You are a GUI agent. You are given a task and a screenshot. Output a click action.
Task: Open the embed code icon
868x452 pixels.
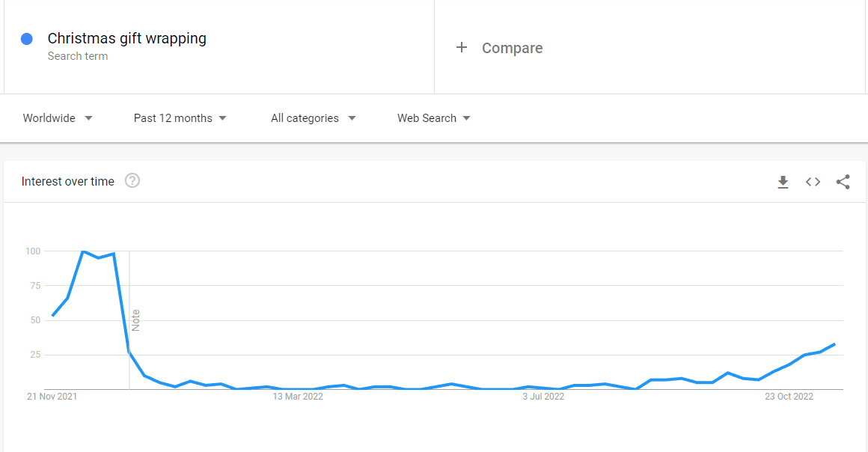tap(813, 182)
